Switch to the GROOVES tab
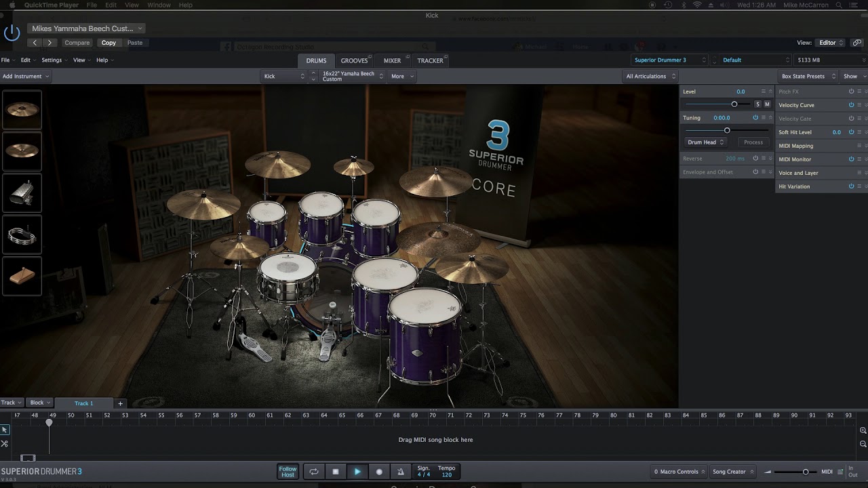 point(354,60)
